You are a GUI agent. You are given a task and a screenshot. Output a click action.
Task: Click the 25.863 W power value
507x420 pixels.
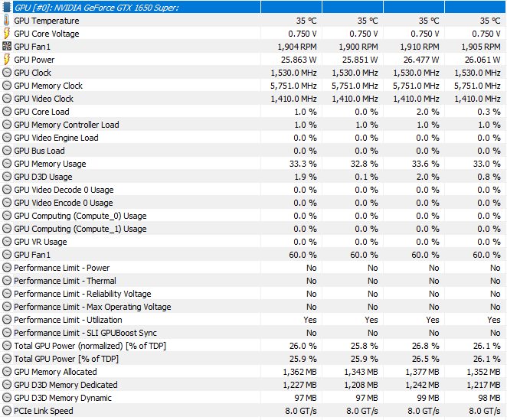(x=299, y=60)
